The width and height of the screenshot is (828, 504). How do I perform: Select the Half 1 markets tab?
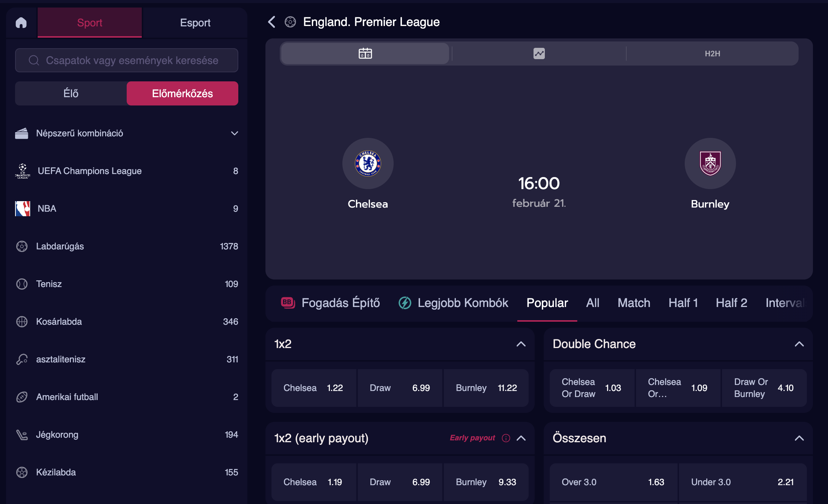point(683,303)
